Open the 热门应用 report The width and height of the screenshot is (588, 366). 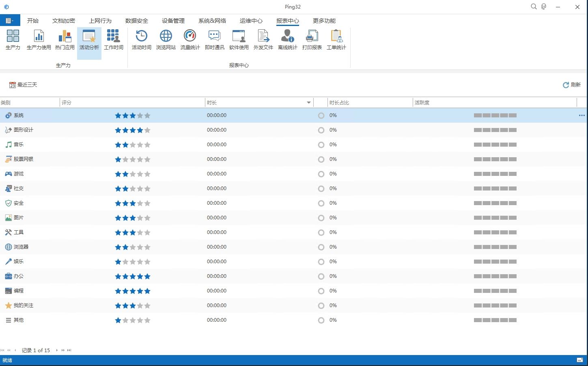(65, 40)
